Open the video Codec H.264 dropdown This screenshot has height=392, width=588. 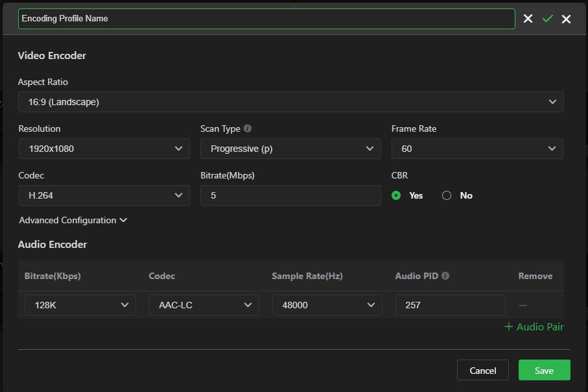pos(104,195)
